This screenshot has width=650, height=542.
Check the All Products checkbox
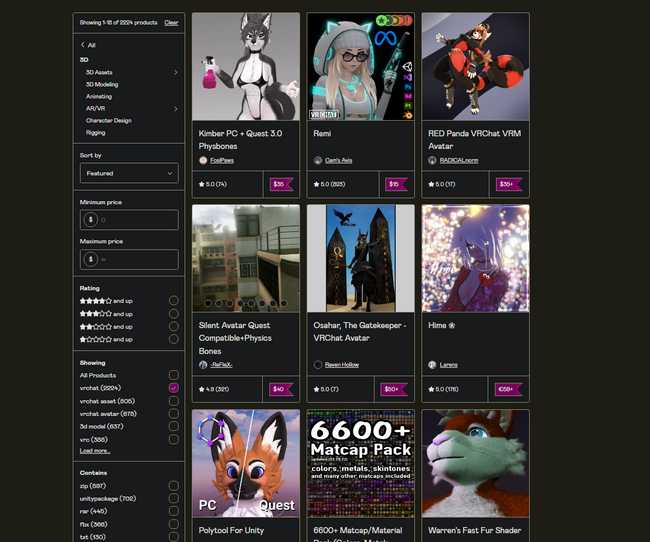(x=174, y=375)
